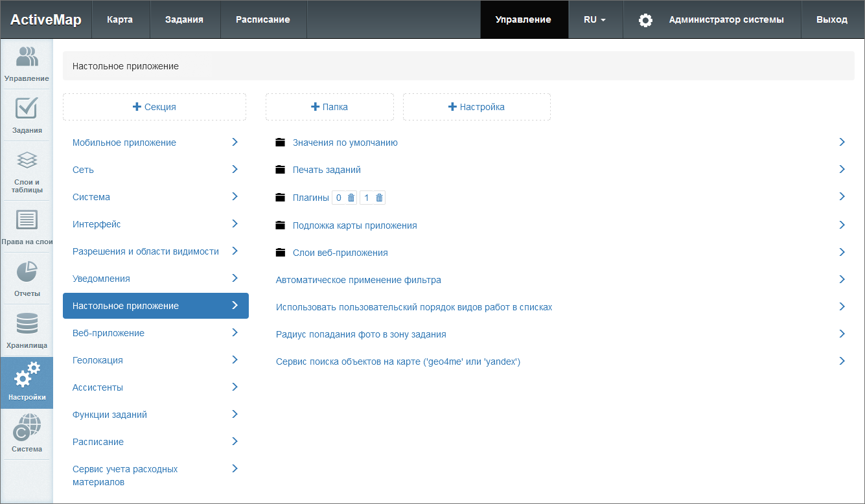Click the Система globe sidebar icon

[x=27, y=428]
